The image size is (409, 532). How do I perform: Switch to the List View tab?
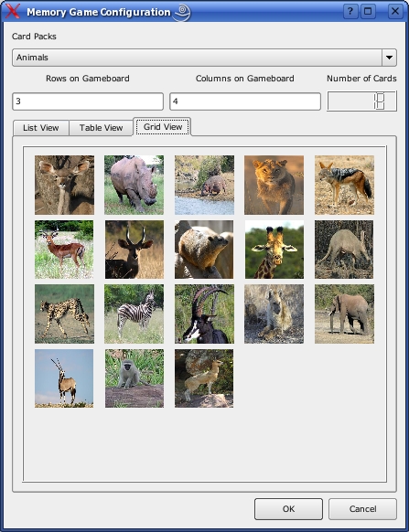41,128
